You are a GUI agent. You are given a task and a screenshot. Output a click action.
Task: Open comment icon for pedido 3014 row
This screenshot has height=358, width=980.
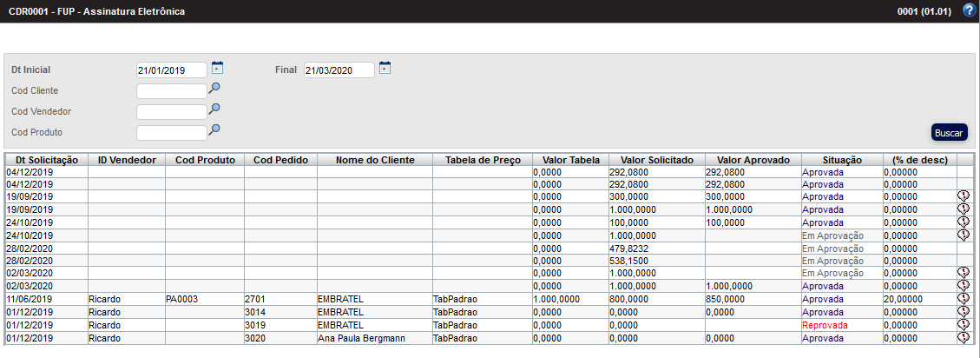[x=963, y=311]
